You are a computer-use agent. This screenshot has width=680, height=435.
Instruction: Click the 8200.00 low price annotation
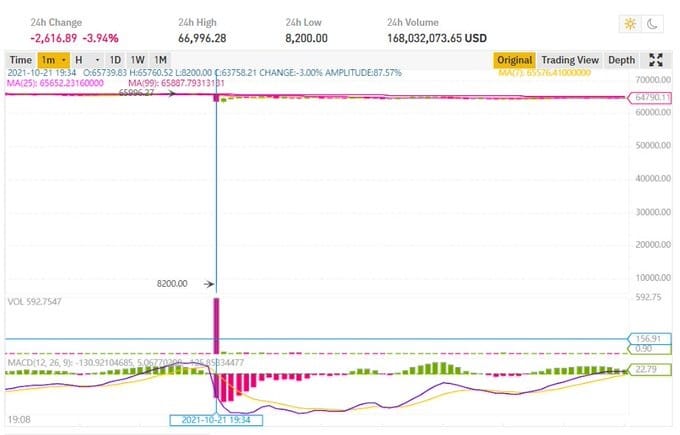pyautogui.click(x=172, y=284)
